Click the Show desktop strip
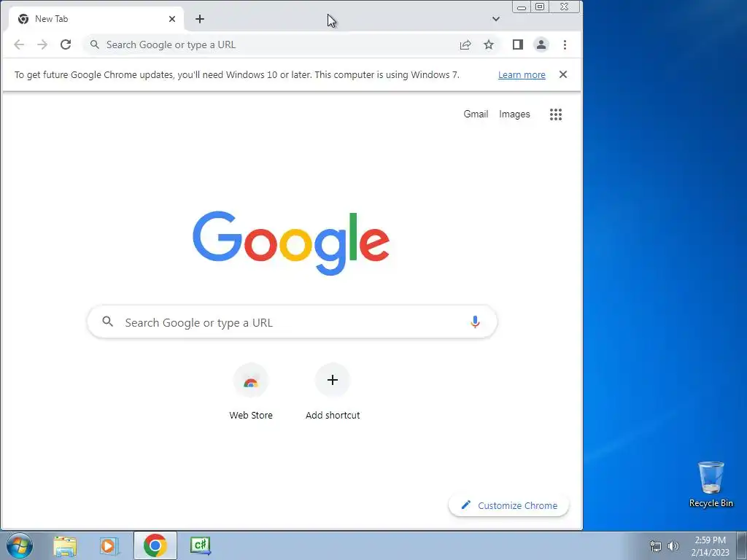 (x=742, y=545)
